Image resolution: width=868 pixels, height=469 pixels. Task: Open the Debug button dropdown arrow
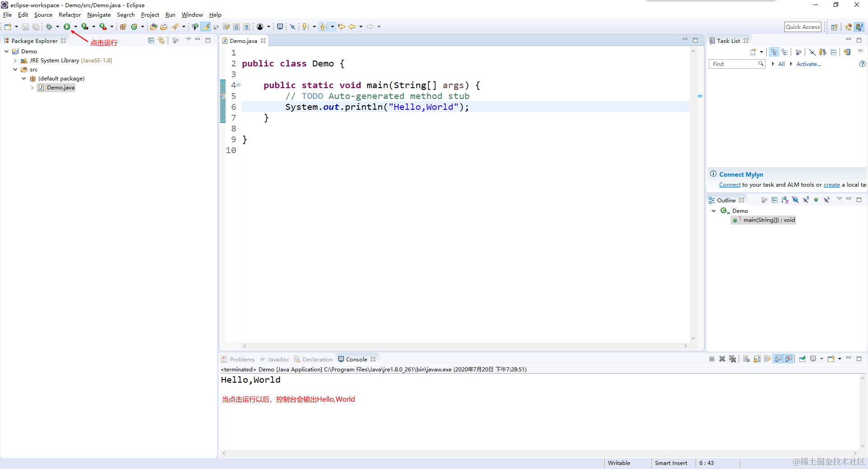(x=57, y=27)
